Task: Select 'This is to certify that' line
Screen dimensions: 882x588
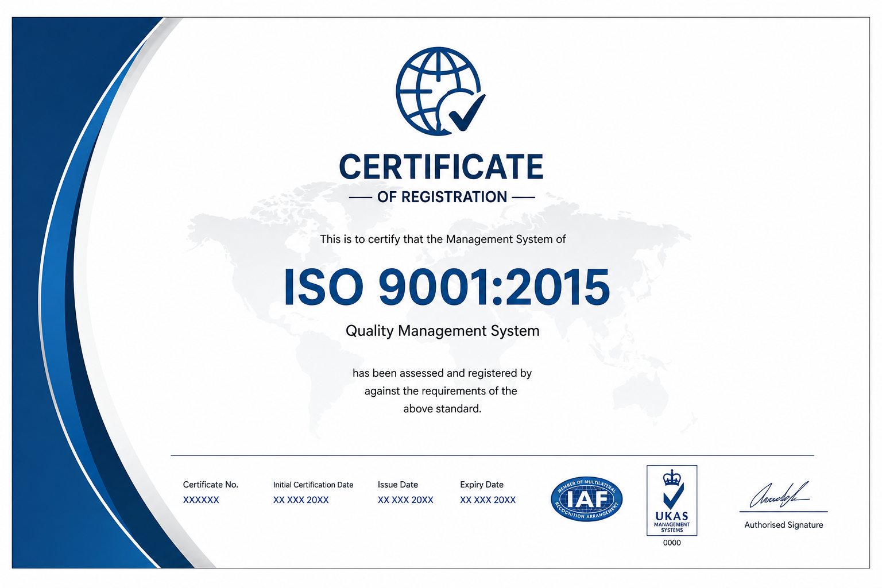Action: pyautogui.click(x=443, y=239)
